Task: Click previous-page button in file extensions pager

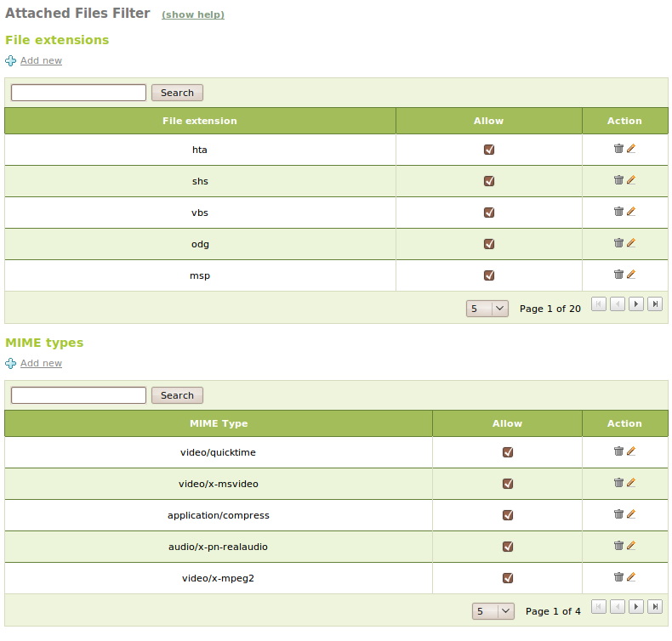Action: click(x=618, y=304)
